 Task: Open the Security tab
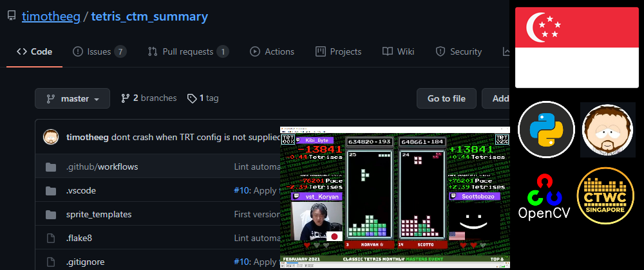(x=459, y=51)
